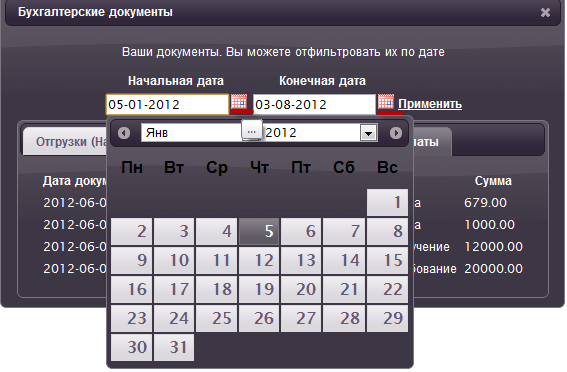Image resolution: width=567 pixels, height=372 pixels.
Task: Select day 8 in the calendar
Action: point(387,231)
